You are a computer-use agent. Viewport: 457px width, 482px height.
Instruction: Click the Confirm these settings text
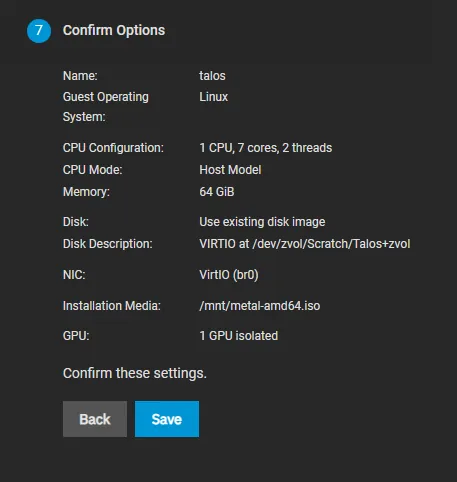135,373
